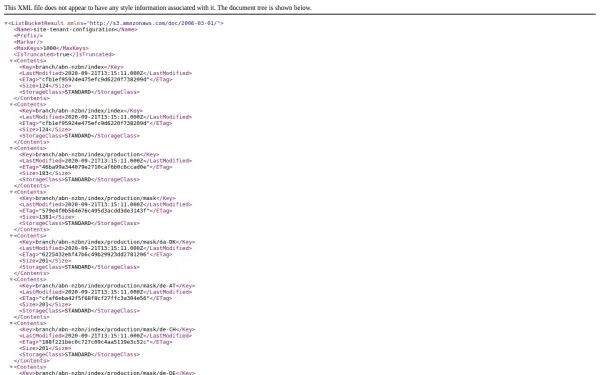Click StorageClass line under key mask/de-AT
Viewport: 600px width, 375px height.
(80, 311)
